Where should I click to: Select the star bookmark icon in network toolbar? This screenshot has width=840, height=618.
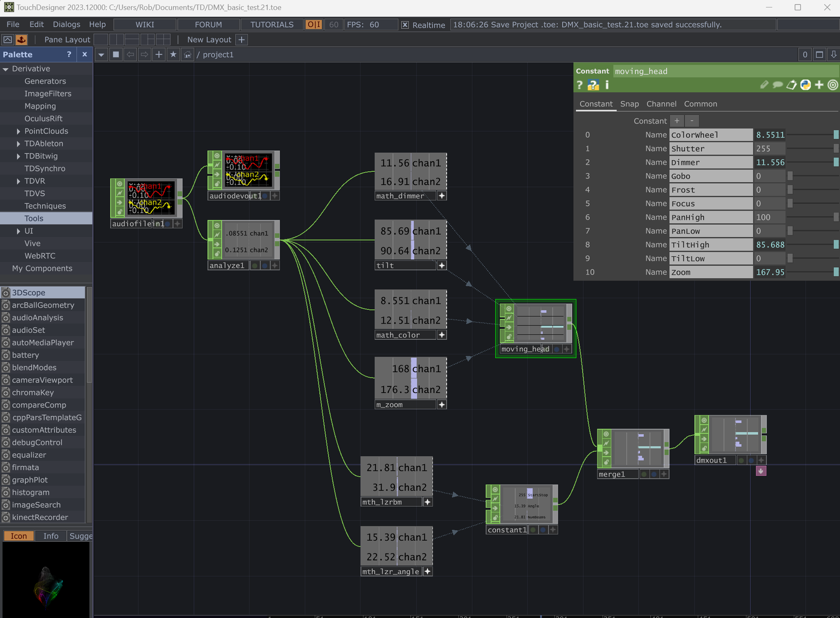pos(173,54)
